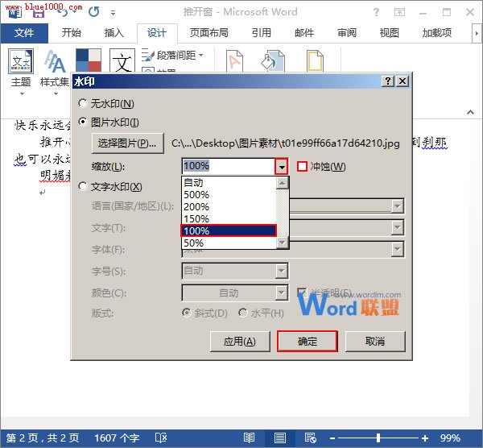Switch to the References tab
The image size is (483, 448).
[x=261, y=33]
